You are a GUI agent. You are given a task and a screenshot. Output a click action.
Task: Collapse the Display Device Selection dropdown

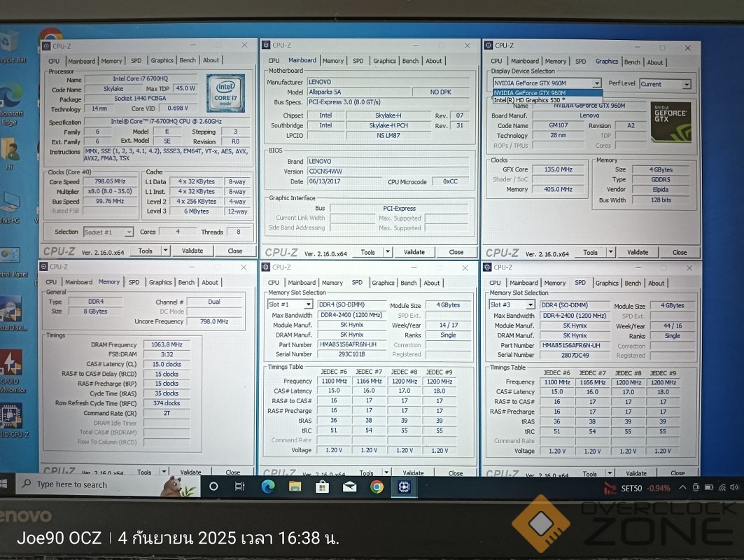(x=596, y=83)
